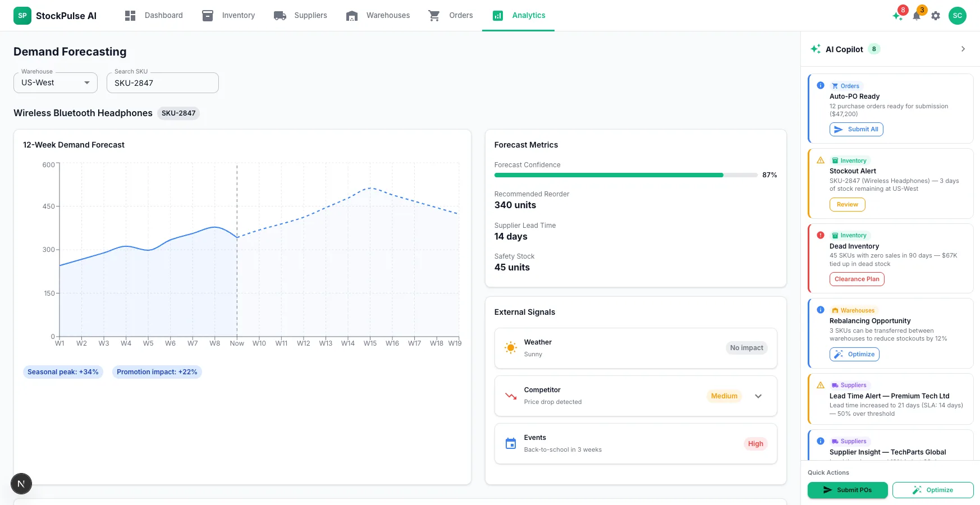Click the Back-to-school in 3 weeks text
Viewport: 980px width, 505px height.
coord(563,450)
